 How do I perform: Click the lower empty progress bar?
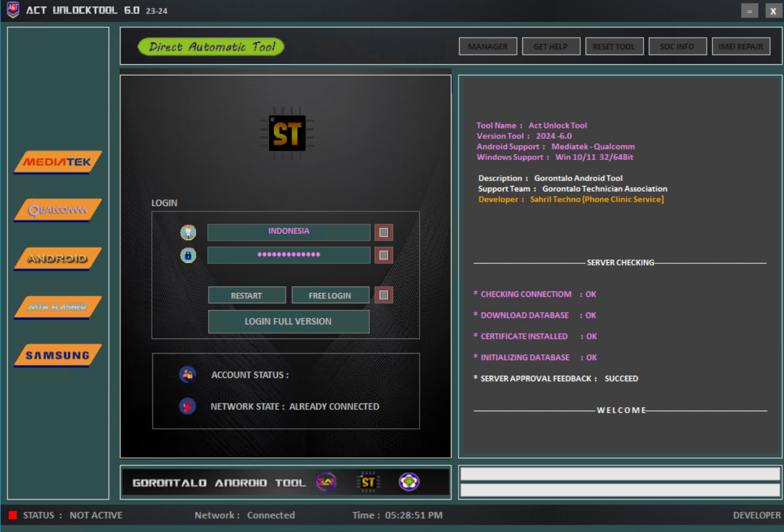(x=620, y=490)
